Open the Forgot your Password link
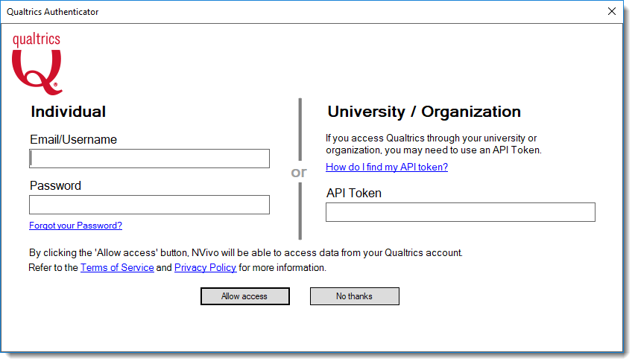 [76, 226]
